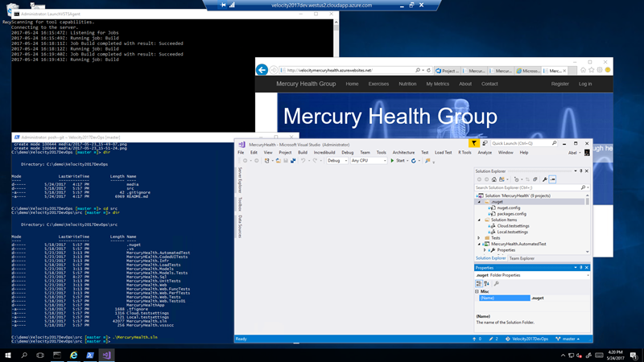Screen dimensions: 644x362
Task: Click the Task View icon on taskbar
Action: [40, 355]
